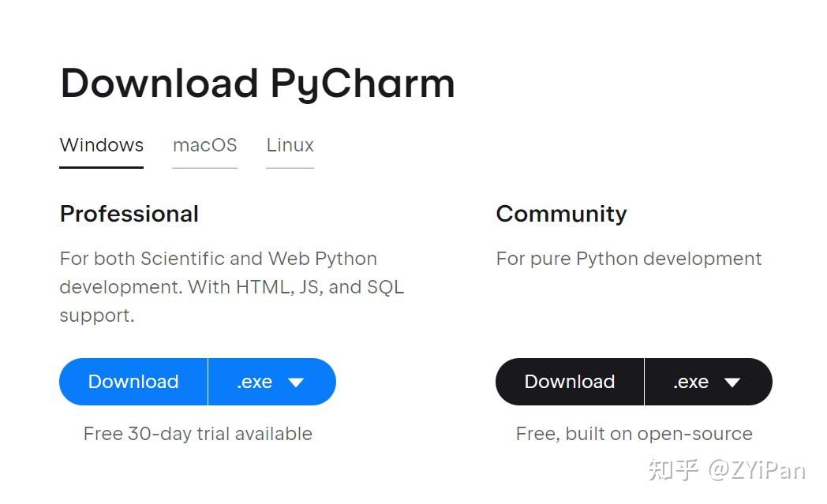The image size is (827, 504).
Task: Click "For pure Python development" description text
Action: tap(628, 259)
